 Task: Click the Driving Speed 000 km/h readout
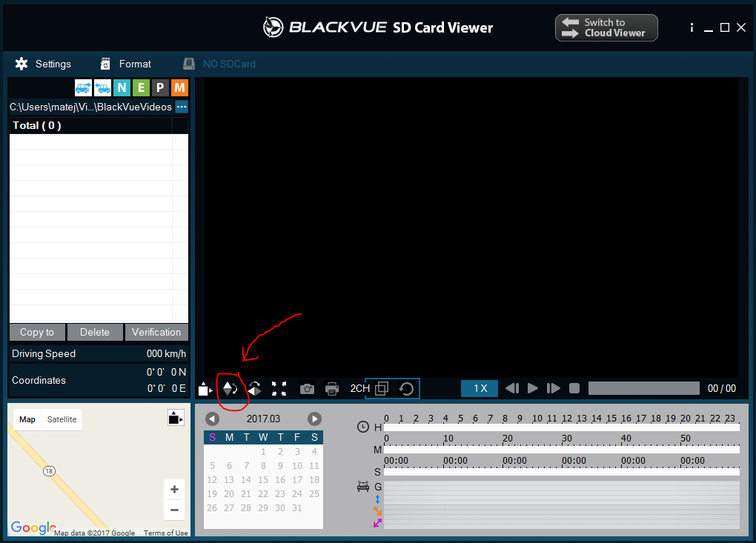99,353
